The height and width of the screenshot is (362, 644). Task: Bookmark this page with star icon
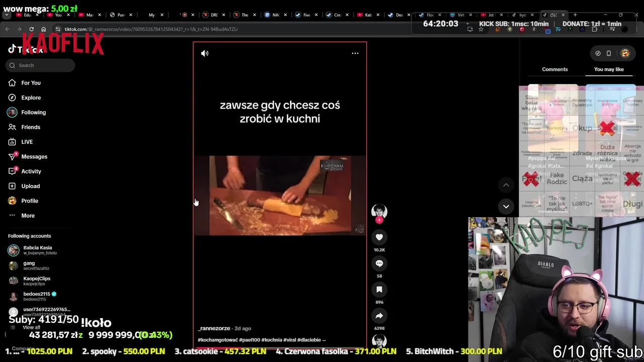point(481,29)
